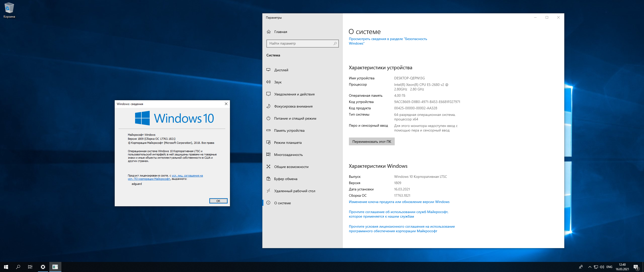
Task: Open Microsoft services agreement link
Action: [x=398, y=214]
